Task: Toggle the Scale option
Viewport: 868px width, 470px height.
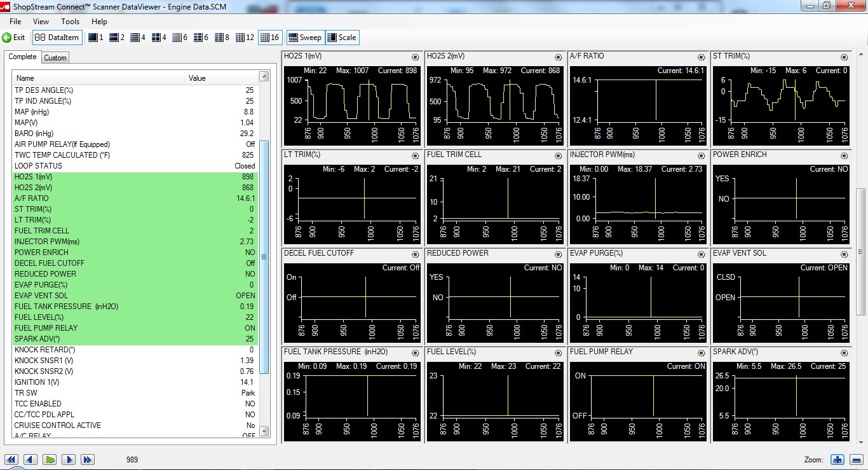Action: pyautogui.click(x=342, y=38)
